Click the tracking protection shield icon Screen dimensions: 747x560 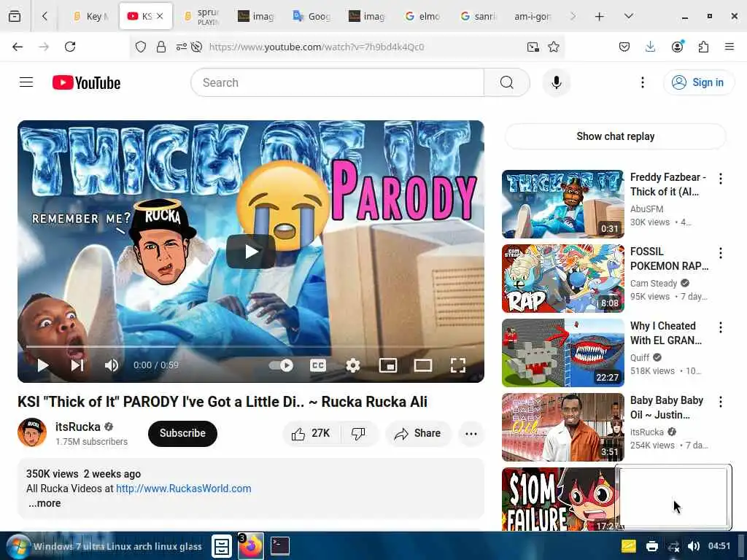tap(141, 47)
